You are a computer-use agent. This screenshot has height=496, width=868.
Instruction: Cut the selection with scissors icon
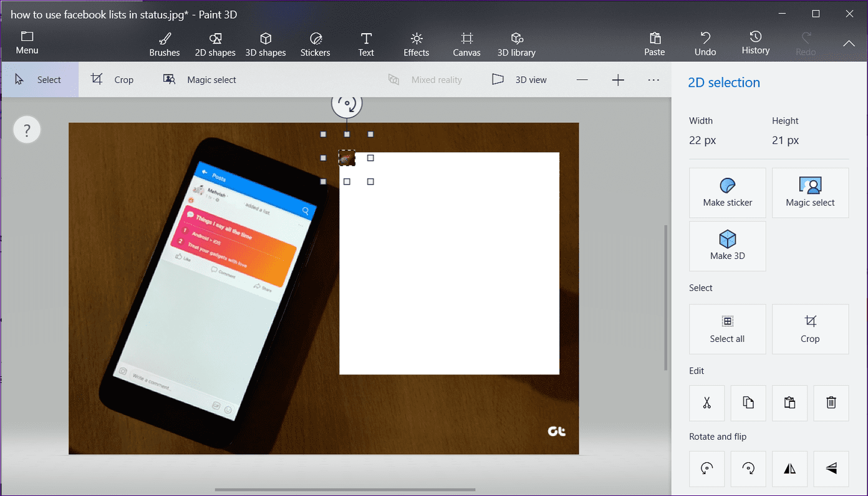(707, 403)
